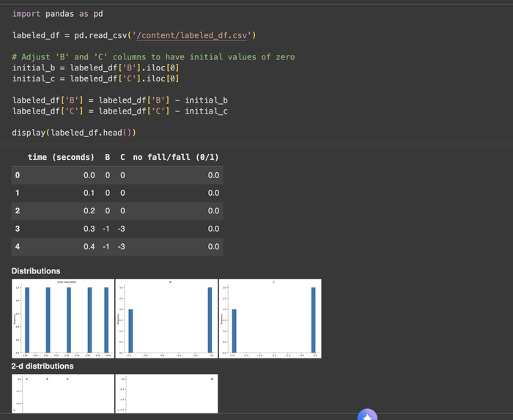This screenshot has width=513, height=420.
Task: Click the fall label 0.0 in row 0
Action: point(213,175)
